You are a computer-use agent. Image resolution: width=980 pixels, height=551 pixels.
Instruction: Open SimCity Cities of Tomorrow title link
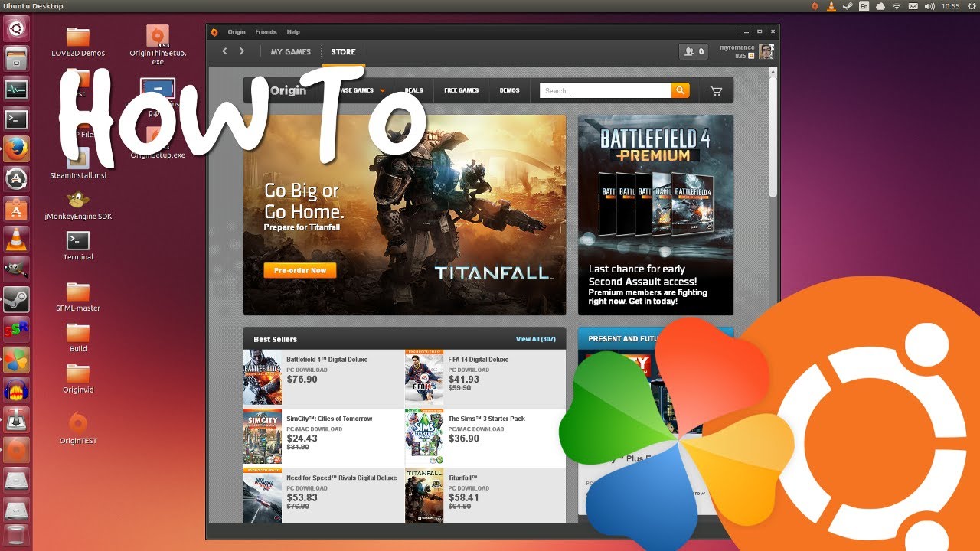point(329,419)
